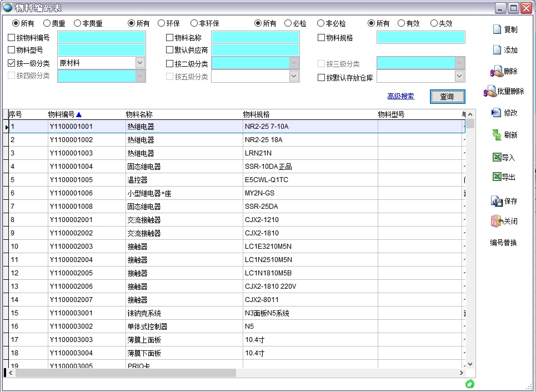Enable the 物料名称 checkbox filter
The image size is (536, 392).
tap(170, 38)
